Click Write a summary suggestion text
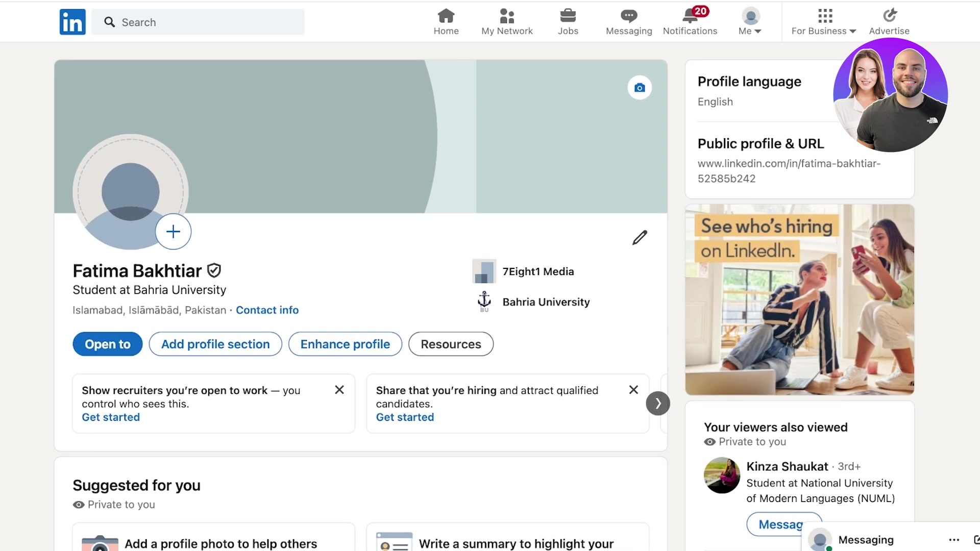Screen dimensions: 980x551 pos(516,544)
